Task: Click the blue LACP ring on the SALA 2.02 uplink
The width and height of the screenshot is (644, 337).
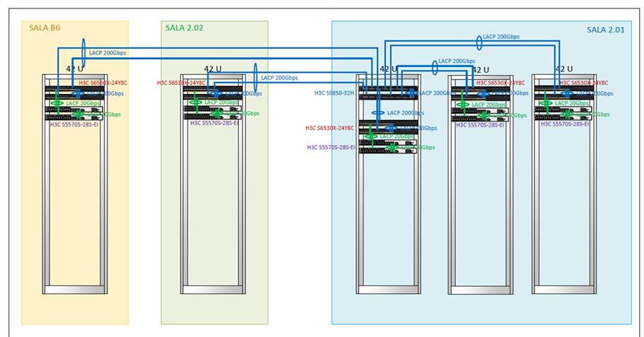Action: [x=255, y=78]
